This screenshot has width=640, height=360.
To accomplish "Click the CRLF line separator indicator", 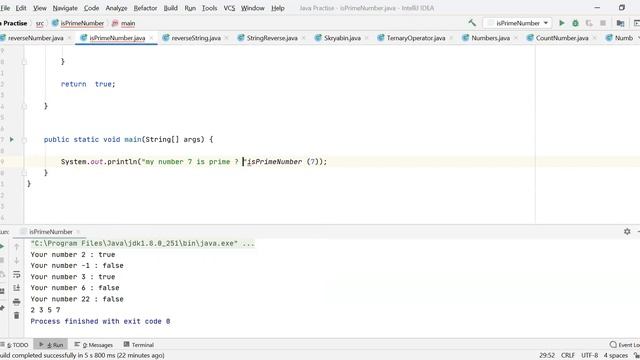I will coord(568,356).
